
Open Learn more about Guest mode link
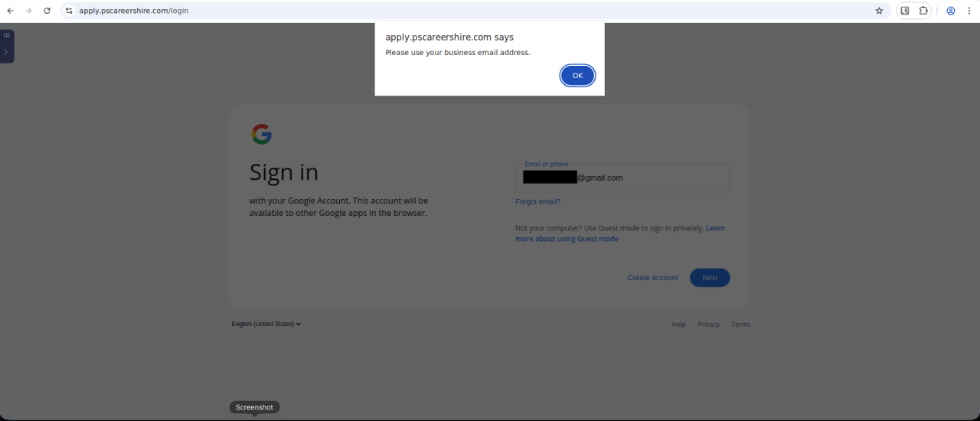click(567, 239)
